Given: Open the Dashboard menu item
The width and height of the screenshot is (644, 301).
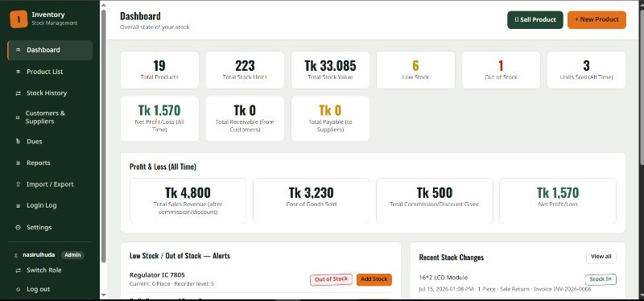Looking at the screenshot, I should [50, 50].
